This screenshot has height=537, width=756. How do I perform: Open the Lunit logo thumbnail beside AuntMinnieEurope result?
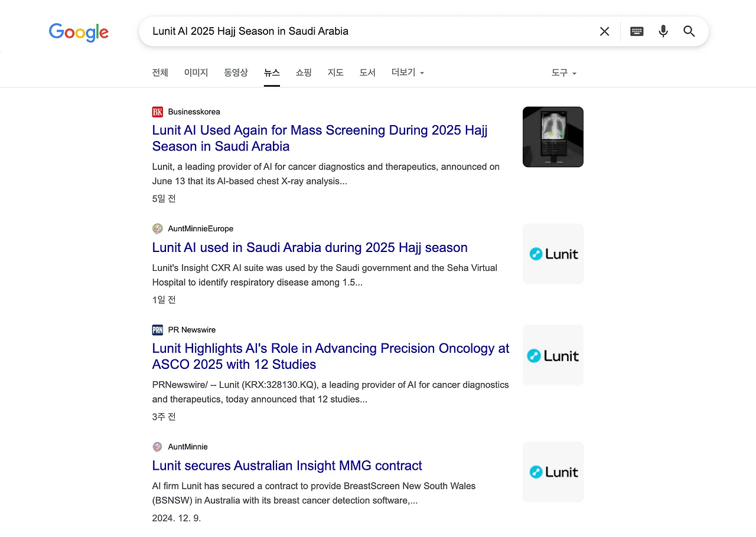[553, 254]
